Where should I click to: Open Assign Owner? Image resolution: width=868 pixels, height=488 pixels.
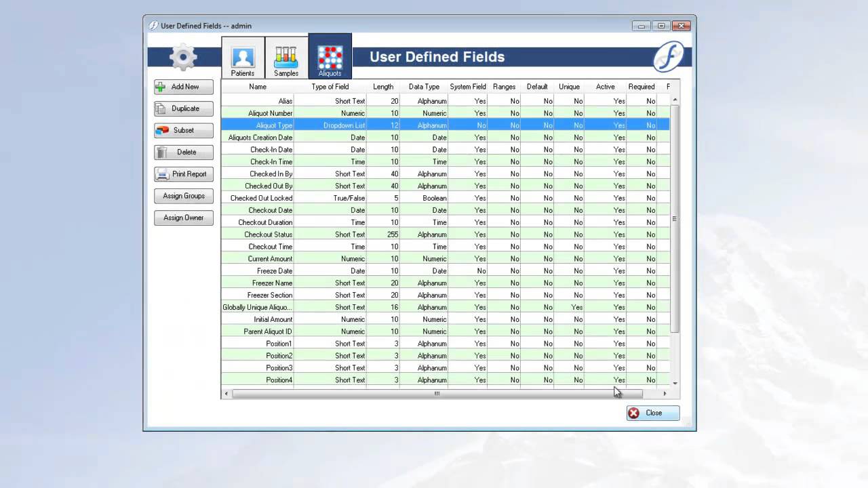(x=184, y=218)
